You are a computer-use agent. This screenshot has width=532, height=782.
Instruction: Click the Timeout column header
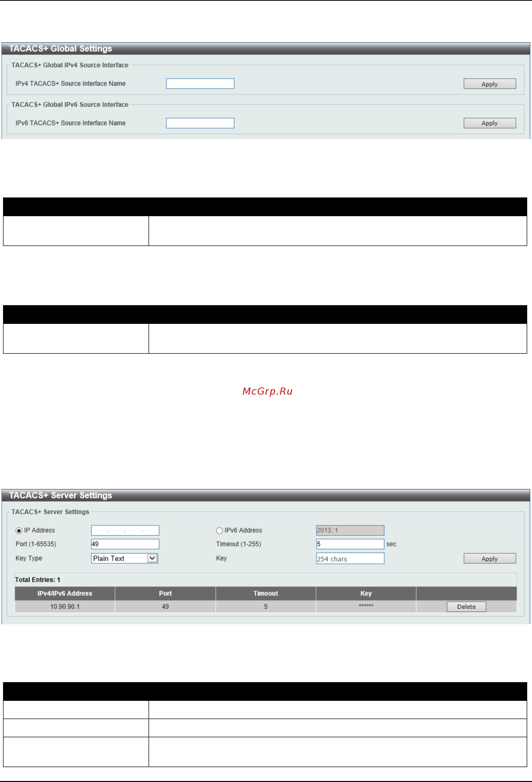coord(266,594)
